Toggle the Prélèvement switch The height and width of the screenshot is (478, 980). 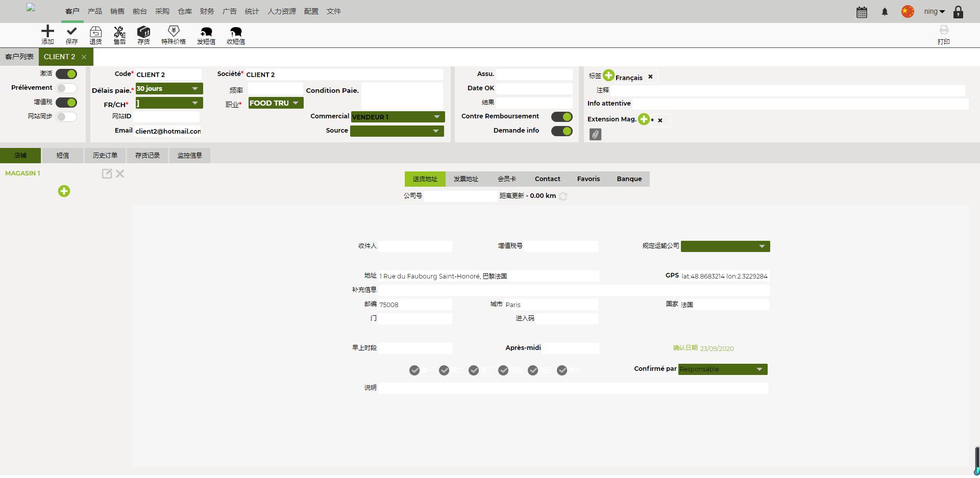point(66,88)
